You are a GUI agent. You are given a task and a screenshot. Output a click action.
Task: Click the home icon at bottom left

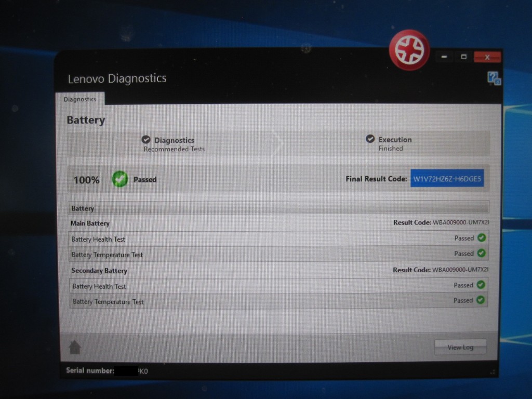click(x=75, y=347)
